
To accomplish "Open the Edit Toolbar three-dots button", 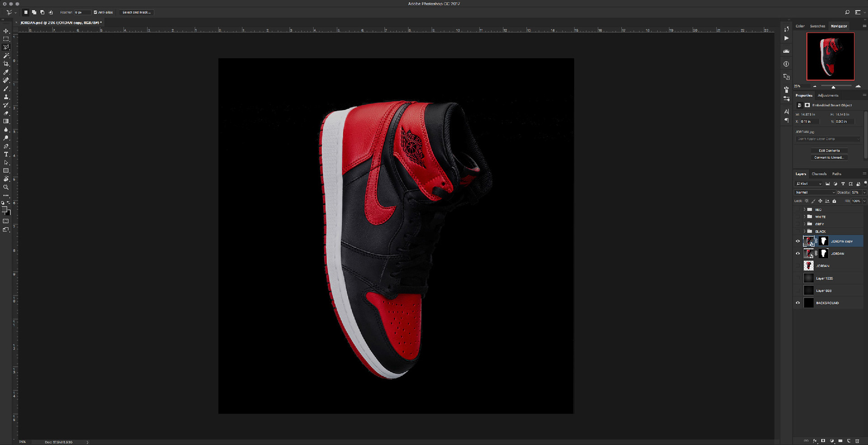I will [x=6, y=195].
